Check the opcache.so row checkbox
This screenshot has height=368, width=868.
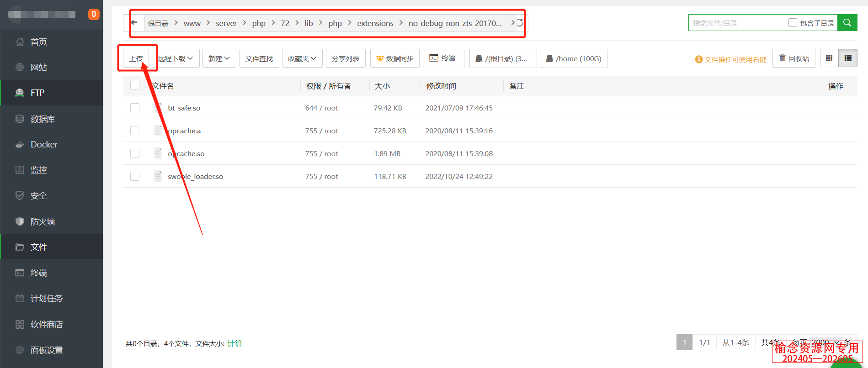(135, 153)
